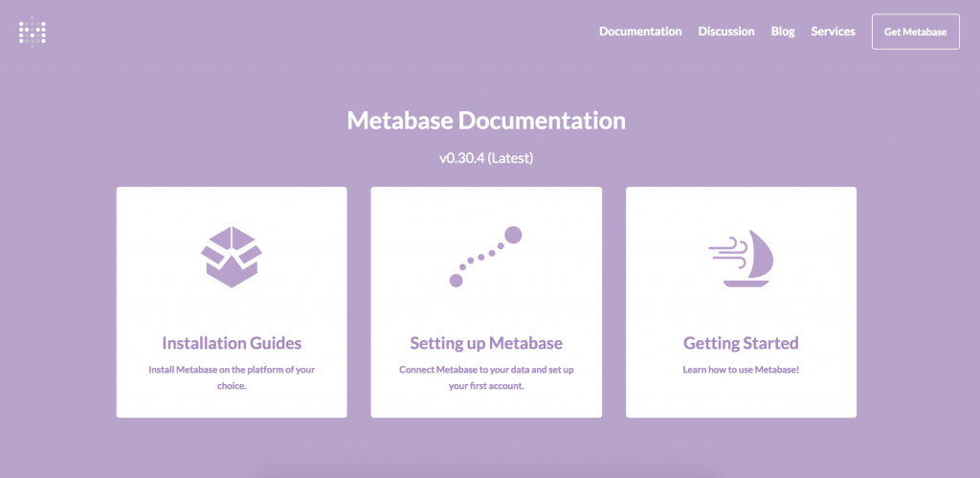Image resolution: width=980 pixels, height=478 pixels.
Task: Click the Get Metabase button
Action: click(916, 32)
